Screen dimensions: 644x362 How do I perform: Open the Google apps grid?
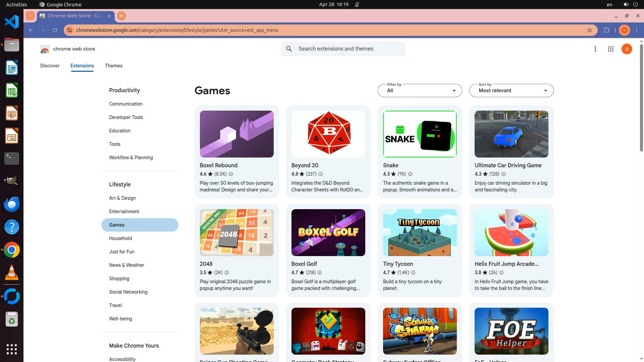point(610,49)
